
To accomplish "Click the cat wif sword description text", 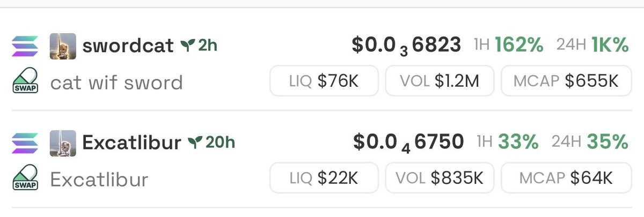I will (116, 83).
